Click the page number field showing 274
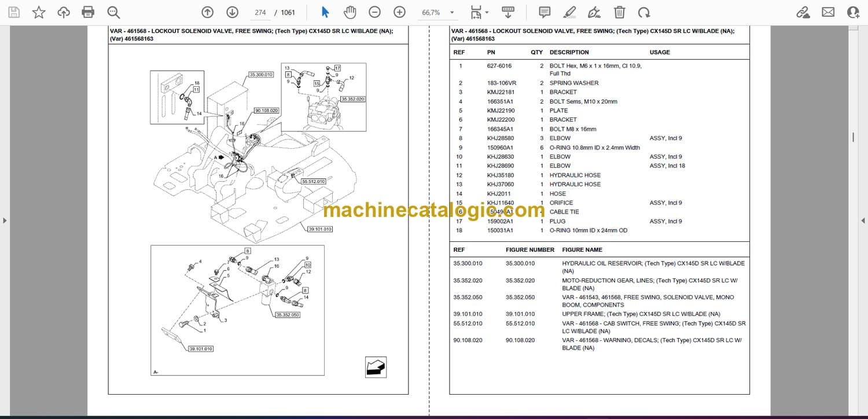868x419 pixels. point(260,12)
